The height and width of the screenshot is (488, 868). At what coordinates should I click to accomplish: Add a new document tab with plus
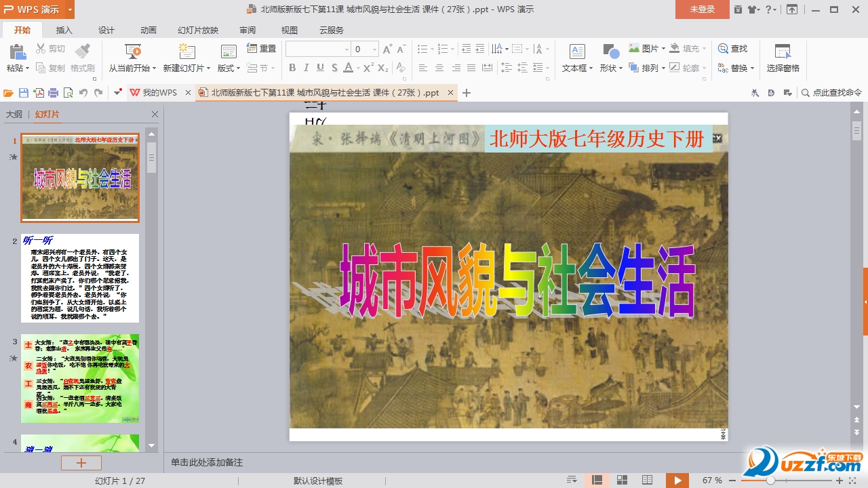click(466, 93)
